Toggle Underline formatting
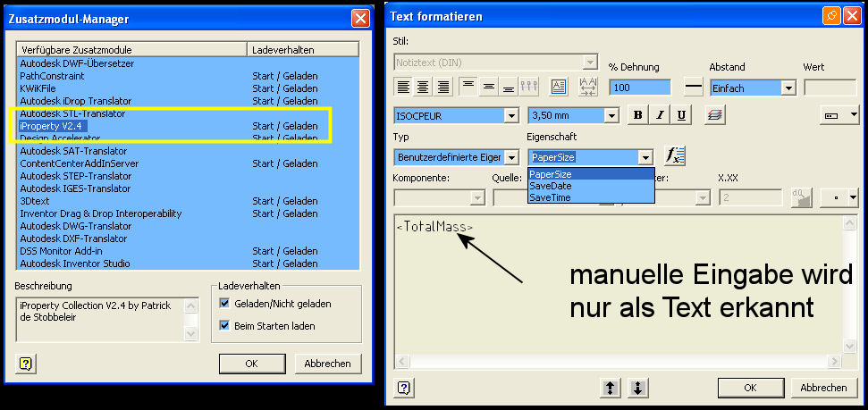 [681, 115]
